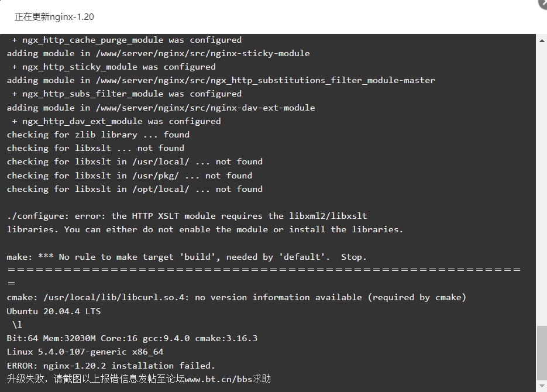Close the nginx update dialog

543,2
